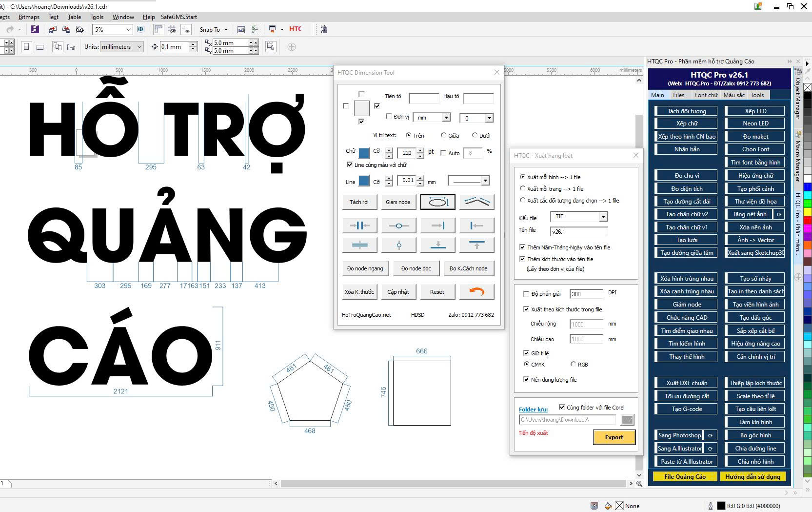Select the RGB color mode radio button
812x512 pixels.
pyautogui.click(x=574, y=364)
